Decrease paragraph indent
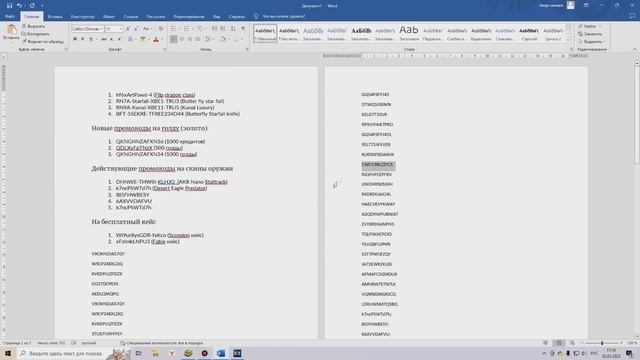This screenshot has height=360, width=640. (214, 29)
